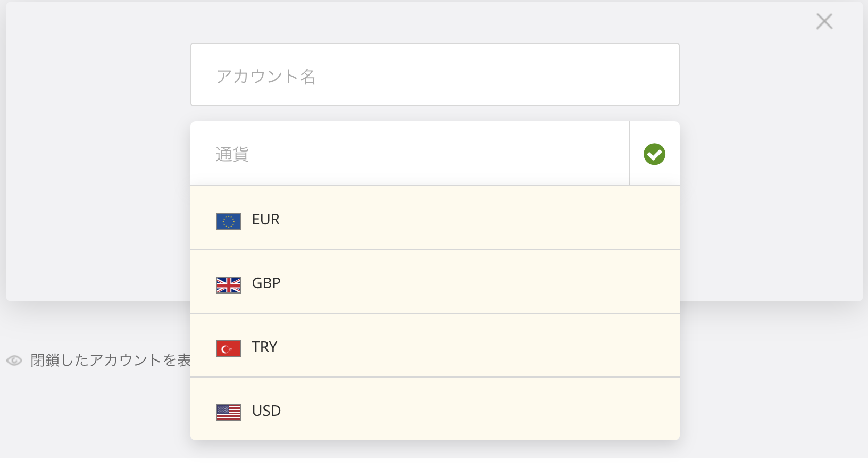Click the 通貨 currency search field
Viewport: 868px width, 469px height.
tap(410, 154)
